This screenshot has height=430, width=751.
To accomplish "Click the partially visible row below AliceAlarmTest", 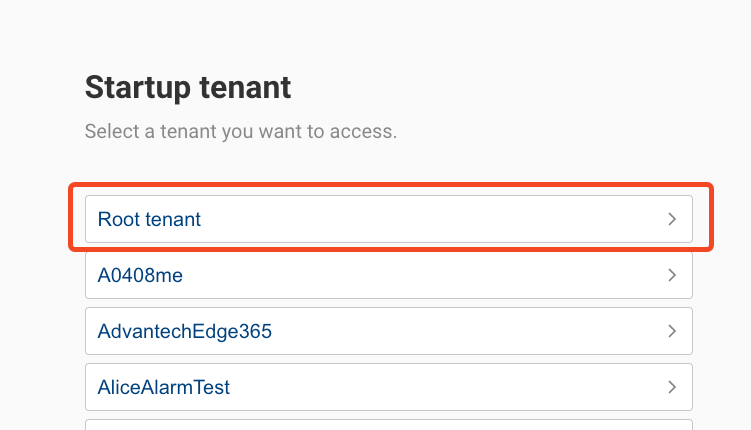I will (x=388, y=425).
